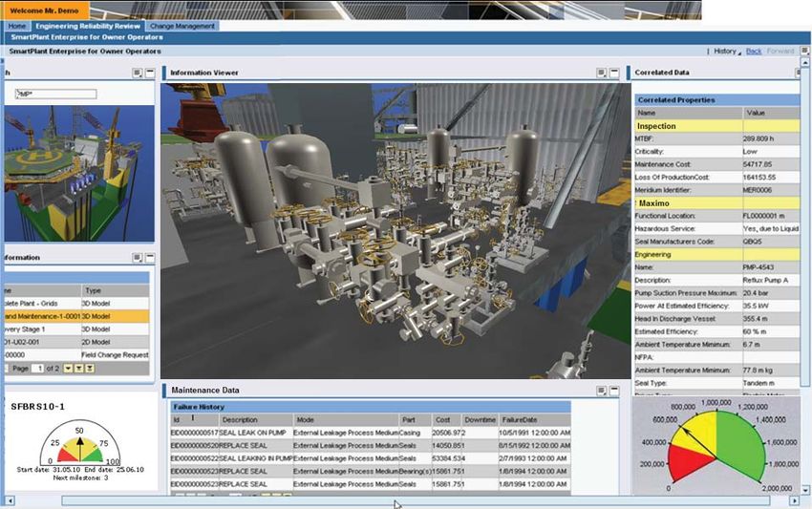The image size is (812, 509).
Task: Click the Engineering section heading
Action: pos(652,254)
